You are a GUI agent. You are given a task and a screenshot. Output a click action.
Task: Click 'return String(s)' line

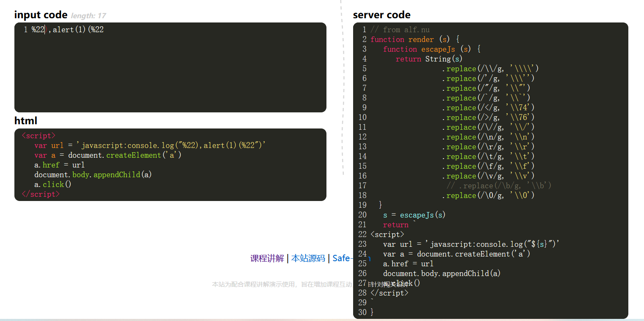pos(429,59)
